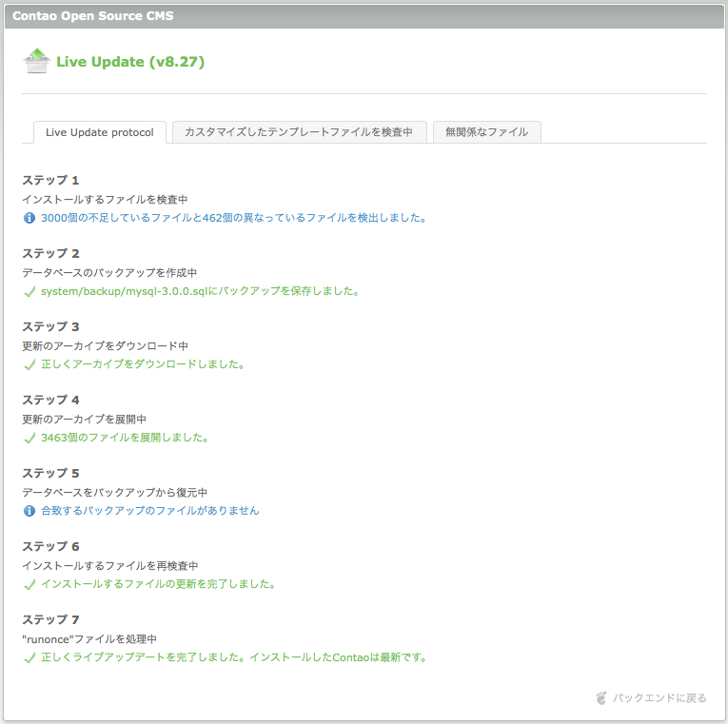The width and height of the screenshot is (728, 724).
Task: Click 更新のアーカイブをダウンロード中 description
Action: (x=106, y=346)
